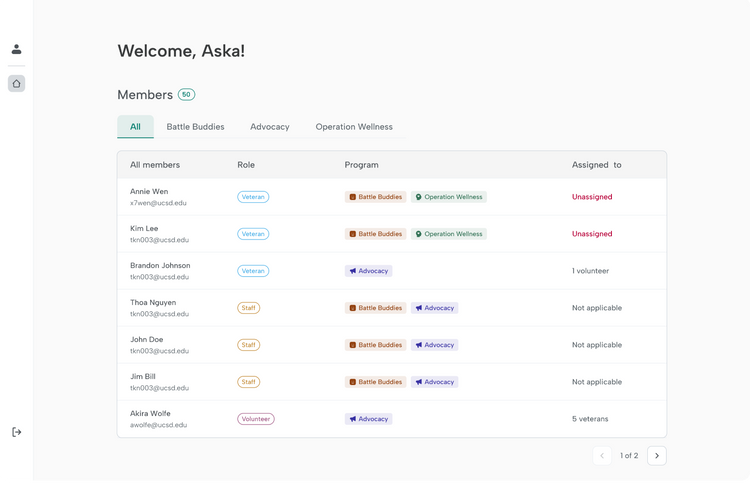Go to the home icon in sidebar

coord(16,84)
